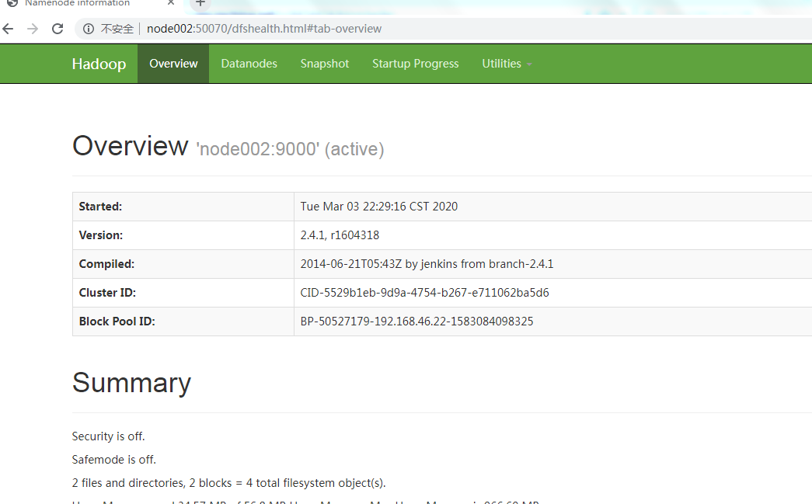The height and width of the screenshot is (504, 812).
Task: Expand the Utilities dropdown menu
Action: coord(507,64)
